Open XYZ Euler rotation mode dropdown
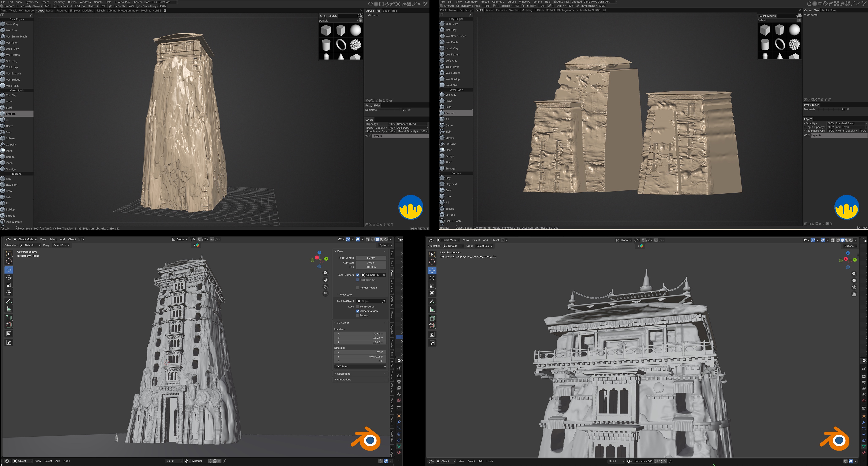This screenshot has width=868, height=466. (x=360, y=366)
